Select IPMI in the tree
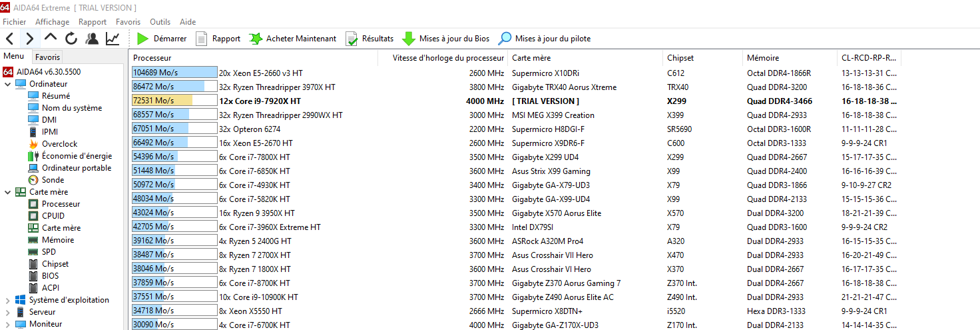Image resolution: width=980 pixels, height=330 pixels. (43, 132)
